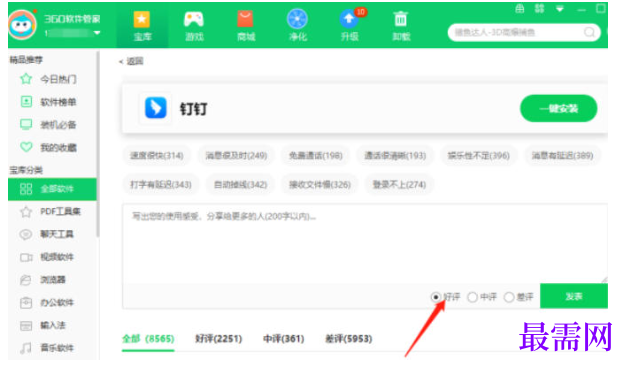
Task: Select 装机必备 in the sidebar
Action: point(52,125)
